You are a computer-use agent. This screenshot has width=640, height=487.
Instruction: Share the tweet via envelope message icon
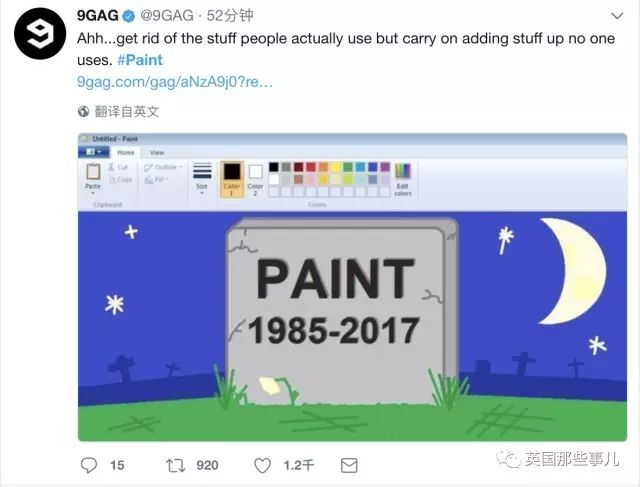(x=349, y=465)
